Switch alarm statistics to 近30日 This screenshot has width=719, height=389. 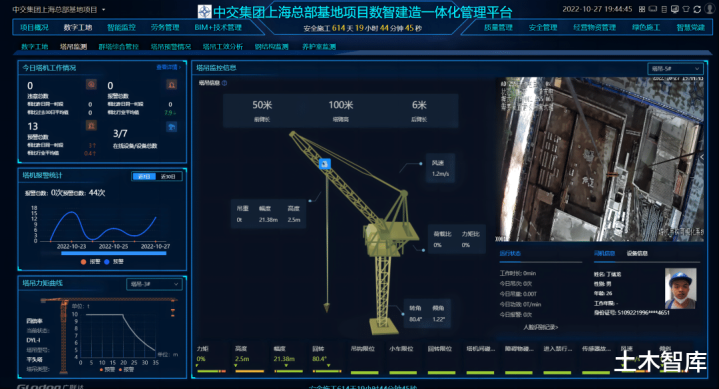tap(169, 177)
